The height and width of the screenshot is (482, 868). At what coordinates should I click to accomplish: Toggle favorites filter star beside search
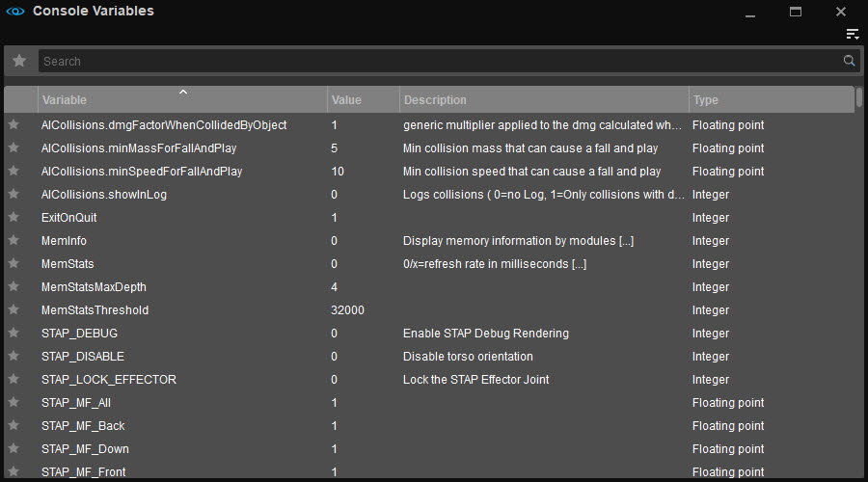point(19,61)
